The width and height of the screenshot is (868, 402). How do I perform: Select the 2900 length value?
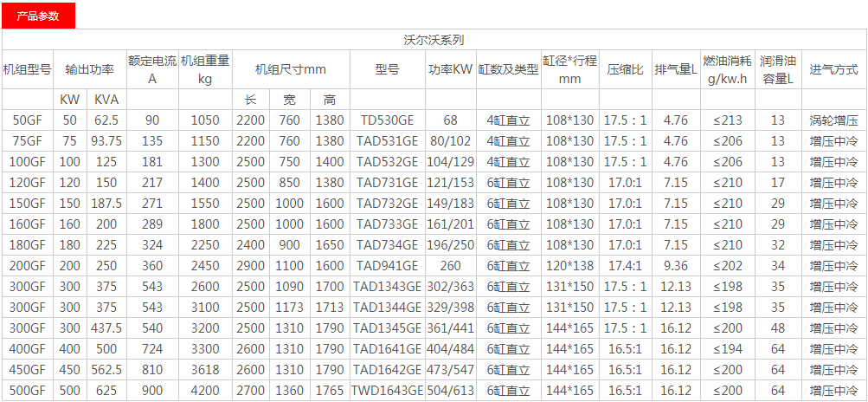tap(251, 266)
